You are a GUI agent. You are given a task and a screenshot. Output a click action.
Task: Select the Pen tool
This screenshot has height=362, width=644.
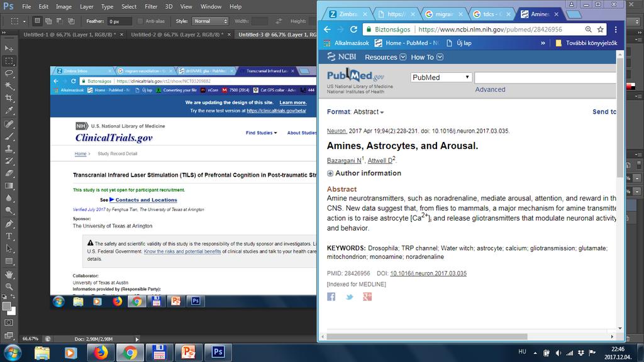pos(9,224)
